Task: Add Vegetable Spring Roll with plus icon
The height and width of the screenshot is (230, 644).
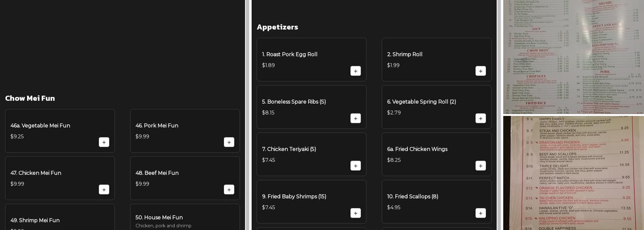Action: [x=481, y=118]
